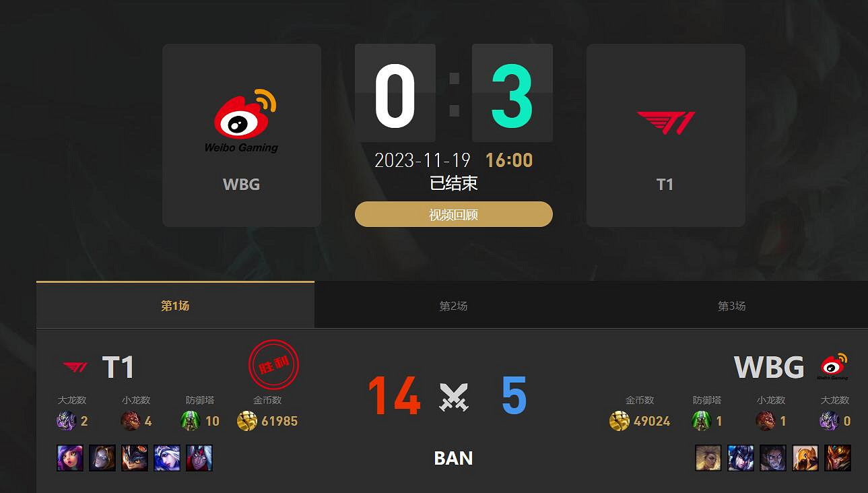Select last banned champion in WBG's list

coord(838,458)
